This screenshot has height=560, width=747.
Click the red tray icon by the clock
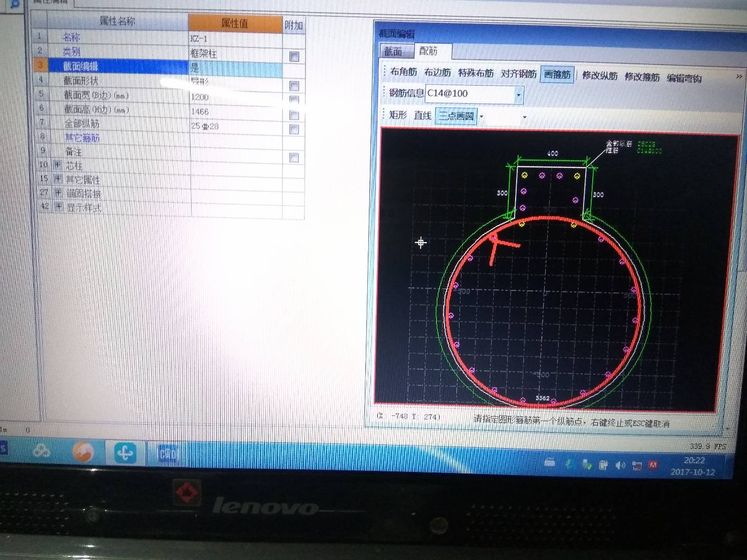pyautogui.click(x=653, y=465)
